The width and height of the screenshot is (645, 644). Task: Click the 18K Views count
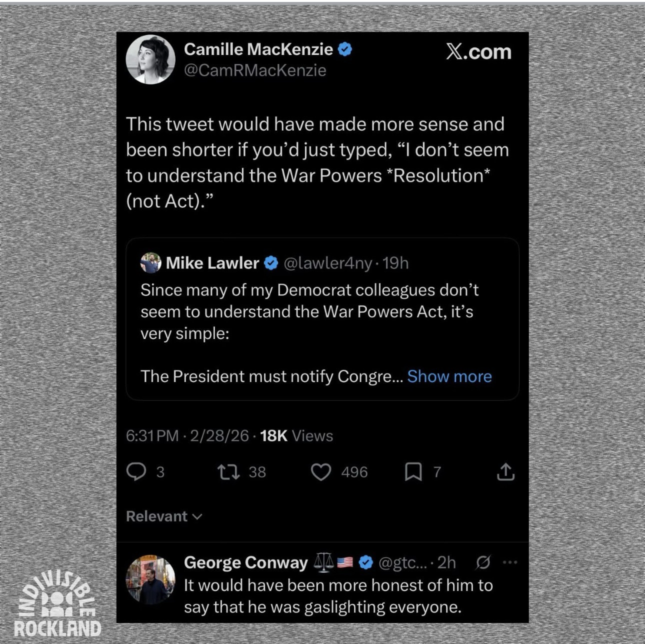[296, 435]
